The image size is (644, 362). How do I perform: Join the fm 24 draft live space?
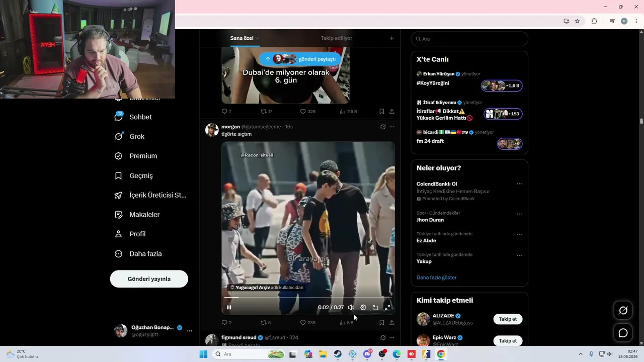coord(510,144)
